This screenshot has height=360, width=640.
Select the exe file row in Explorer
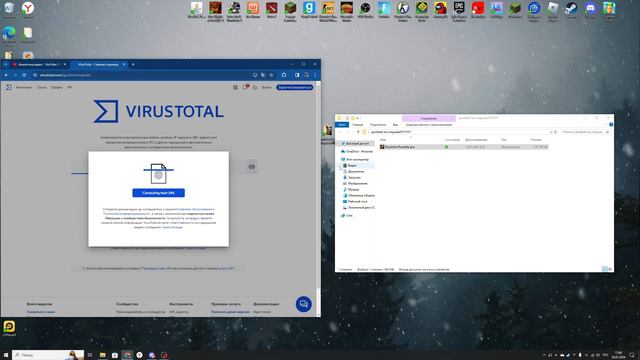click(463, 147)
